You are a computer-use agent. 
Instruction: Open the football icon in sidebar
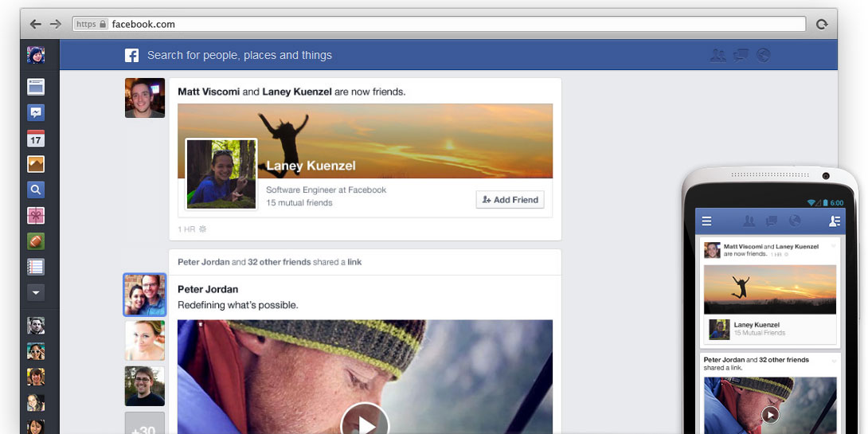[x=36, y=241]
